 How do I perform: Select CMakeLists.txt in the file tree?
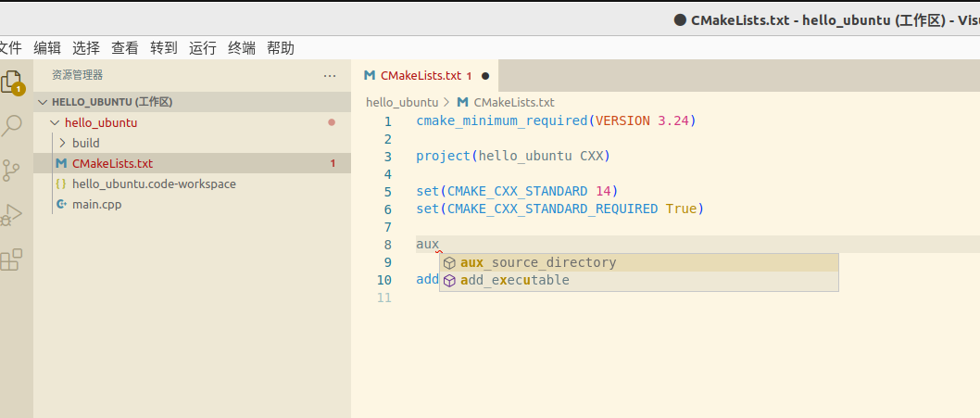[x=192, y=163]
